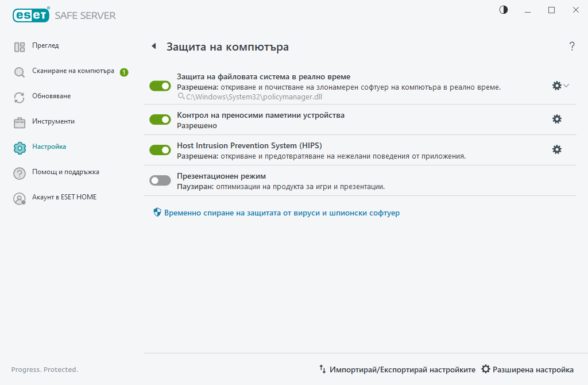588x385 pixels.
Task: Click the notification badge on Сканиране на компютъра
Action: click(124, 71)
